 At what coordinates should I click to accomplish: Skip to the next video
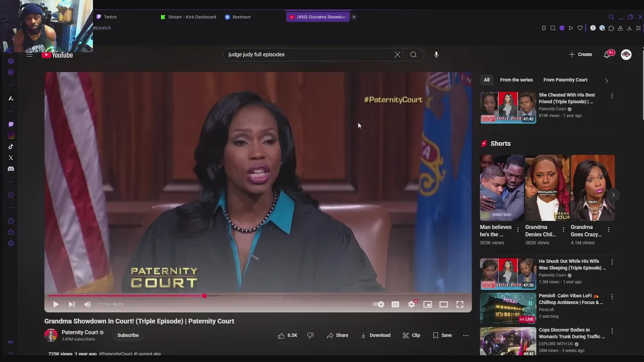pyautogui.click(x=71, y=304)
